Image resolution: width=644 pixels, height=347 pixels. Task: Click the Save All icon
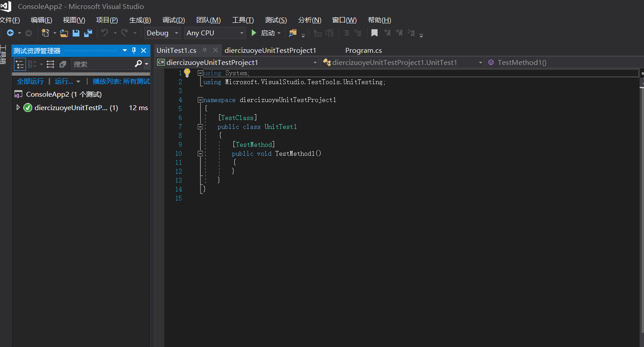coord(88,33)
